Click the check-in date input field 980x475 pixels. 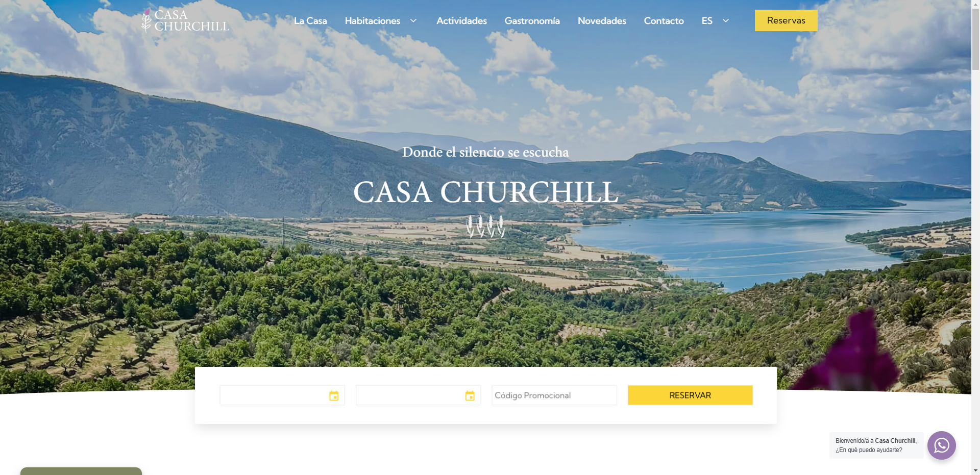click(282, 395)
